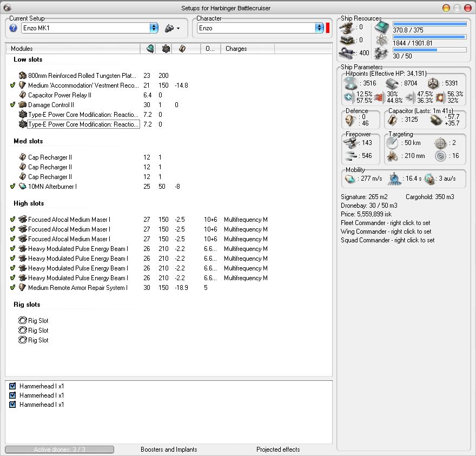Image resolution: width=476 pixels, height=456 pixels.
Task: Click the Capacitor Power Relay II icon
Action: click(23, 95)
